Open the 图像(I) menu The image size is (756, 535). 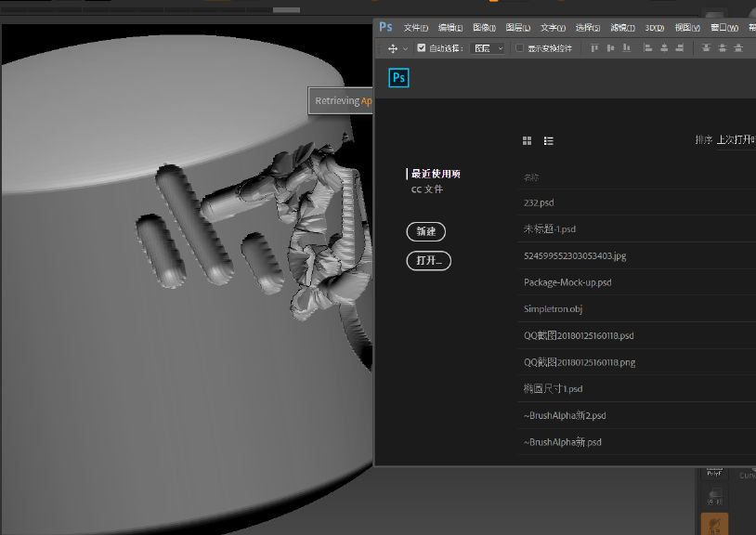[x=484, y=28]
